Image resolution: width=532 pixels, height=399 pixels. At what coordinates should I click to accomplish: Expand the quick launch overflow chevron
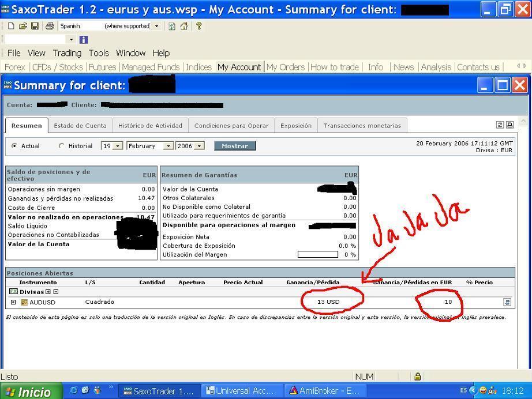tap(111, 387)
